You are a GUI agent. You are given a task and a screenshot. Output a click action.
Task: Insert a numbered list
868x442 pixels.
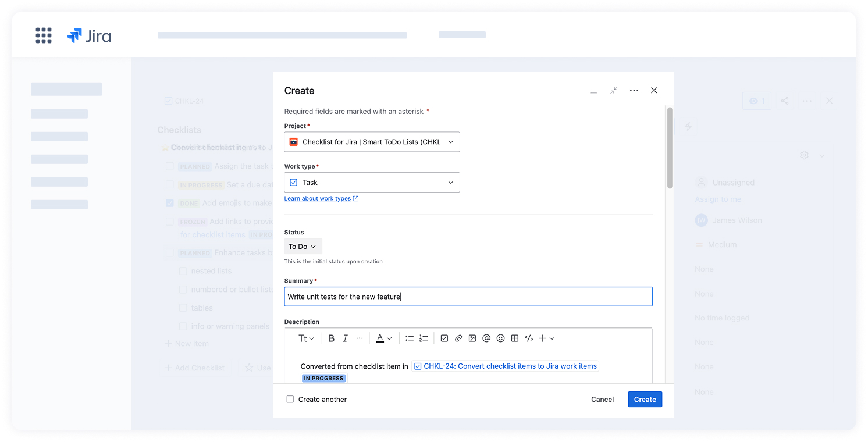click(x=424, y=338)
